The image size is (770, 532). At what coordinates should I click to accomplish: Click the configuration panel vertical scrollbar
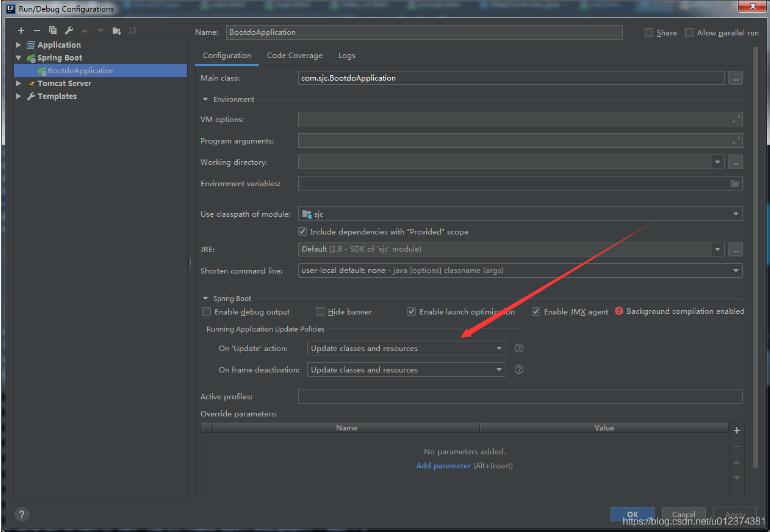[755, 255]
